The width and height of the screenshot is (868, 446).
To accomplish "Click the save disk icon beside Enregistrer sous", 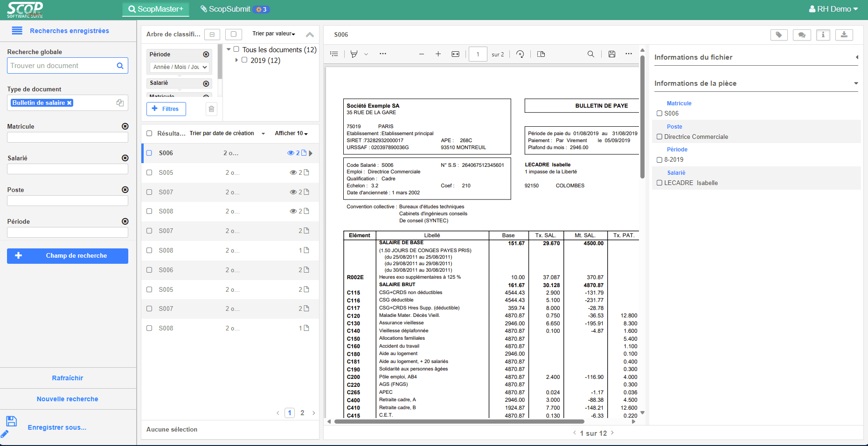I will click(12, 421).
